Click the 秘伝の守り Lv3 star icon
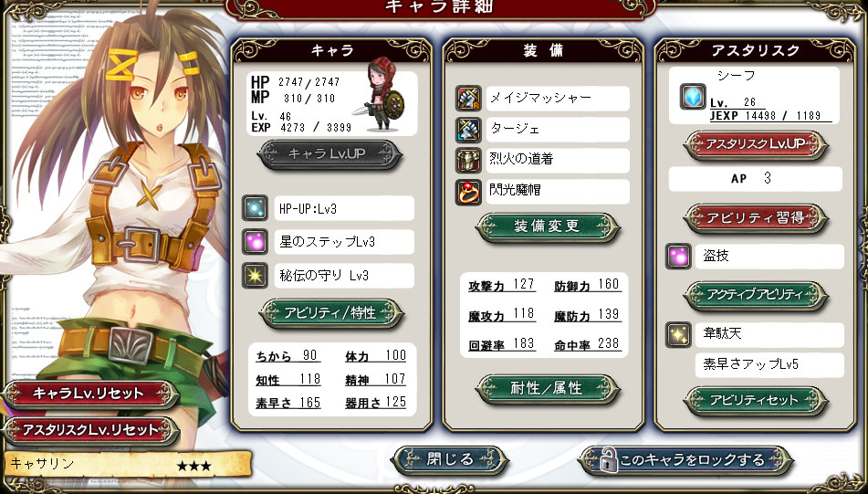This screenshot has height=494, width=868. click(256, 276)
